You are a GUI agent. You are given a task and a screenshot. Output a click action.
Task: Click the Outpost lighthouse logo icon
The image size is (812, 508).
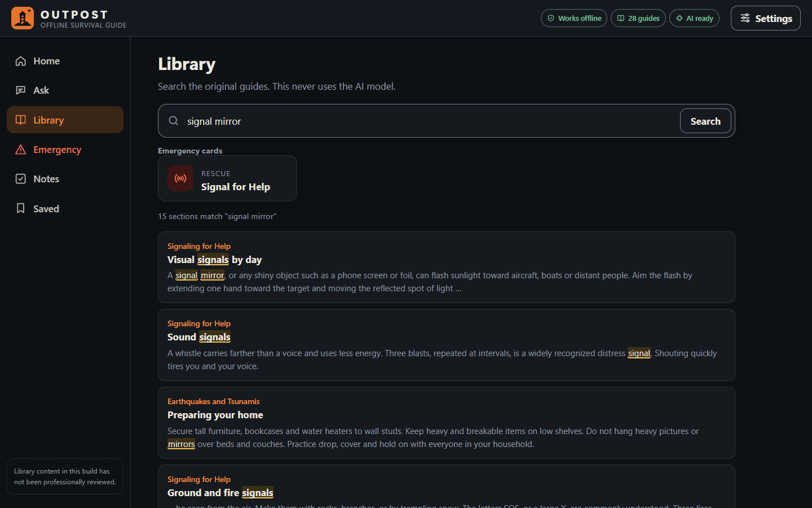(23, 18)
